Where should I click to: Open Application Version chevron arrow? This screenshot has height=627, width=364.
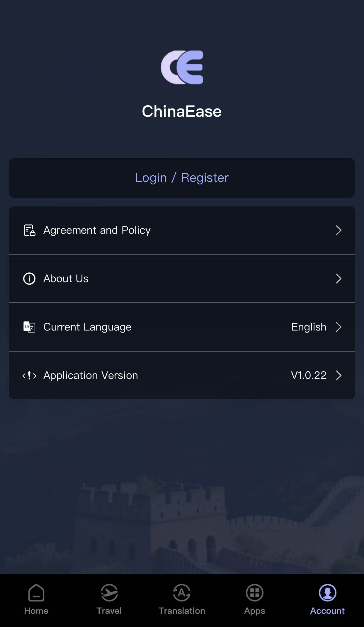[339, 375]
